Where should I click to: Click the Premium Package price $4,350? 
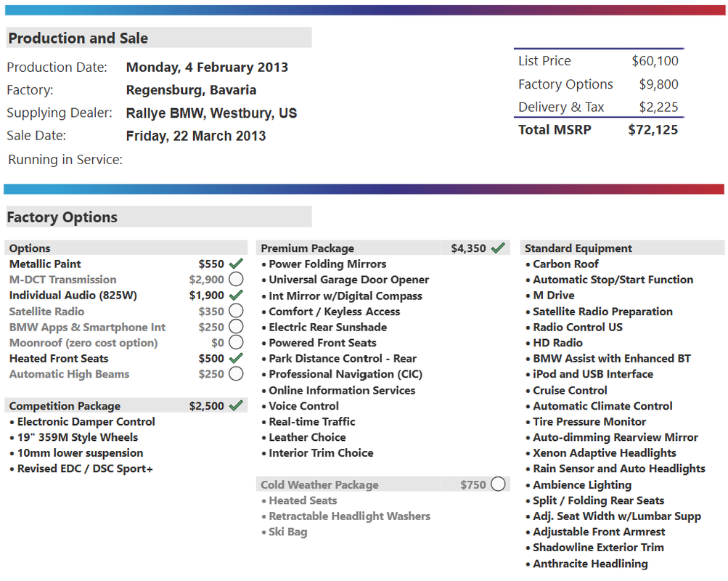coord(468,248)
